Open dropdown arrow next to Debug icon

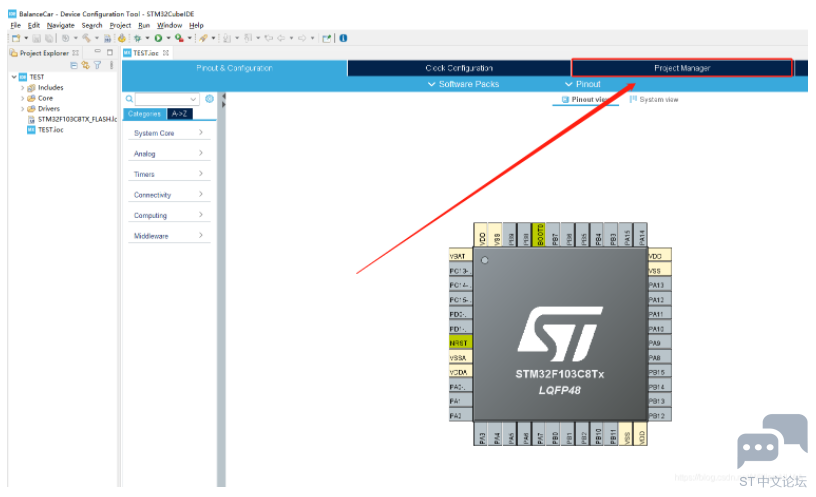pyautogui.click(x=147, y=38)
